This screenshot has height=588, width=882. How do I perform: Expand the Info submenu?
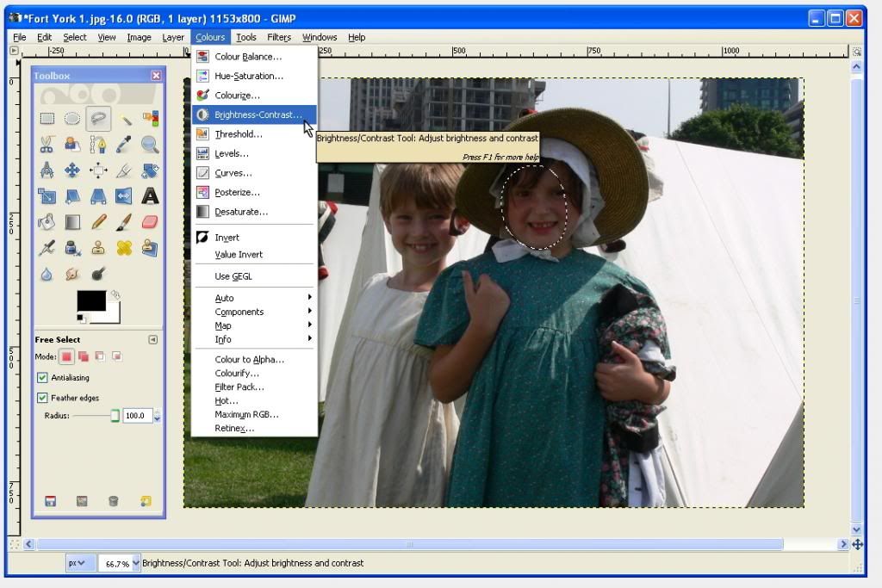click(255, 339)
